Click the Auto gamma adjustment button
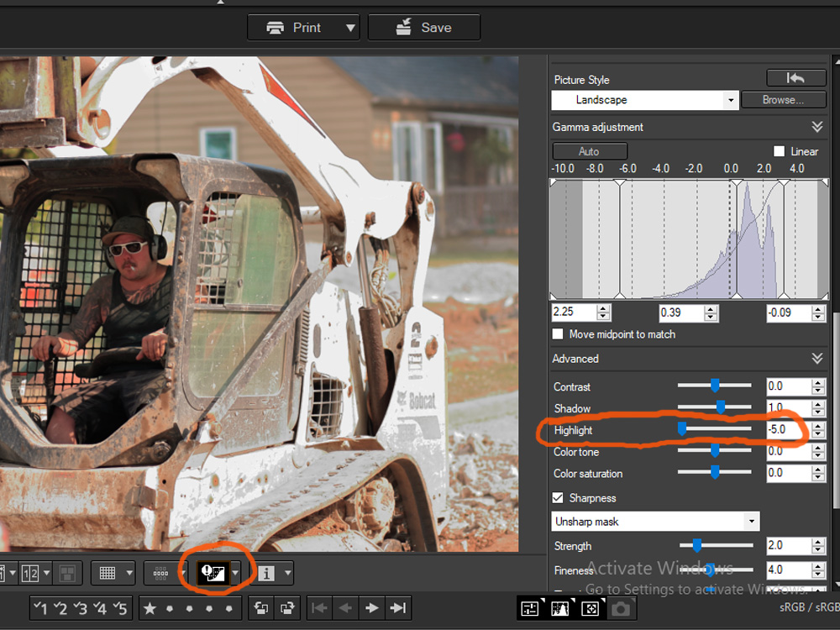 pyautogui.click(x=589, y=151)
